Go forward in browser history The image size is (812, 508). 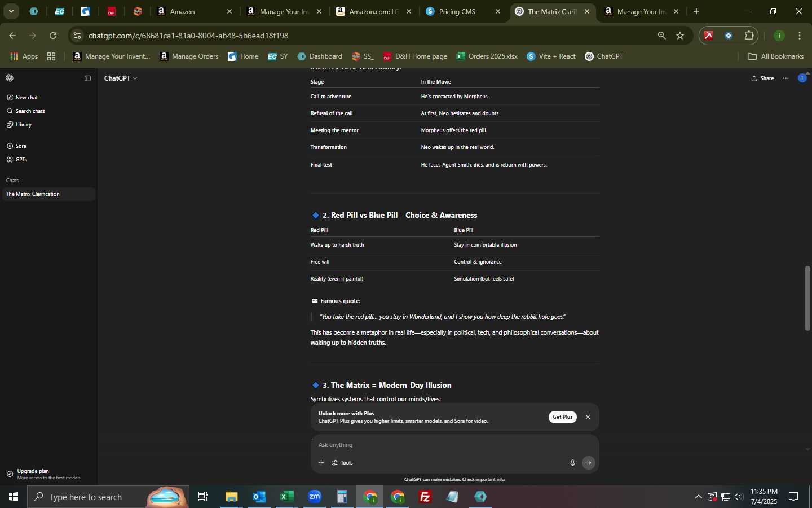(33, 36)
